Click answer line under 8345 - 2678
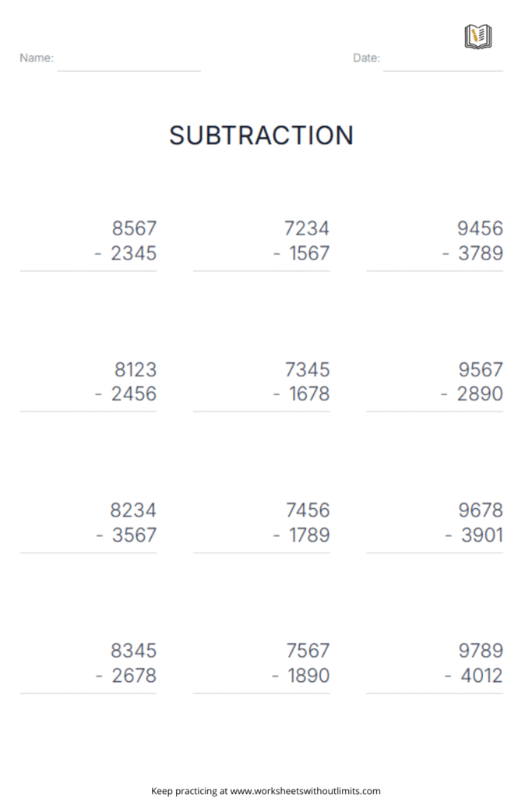532x798 pixels. click(x=88, y=693)
